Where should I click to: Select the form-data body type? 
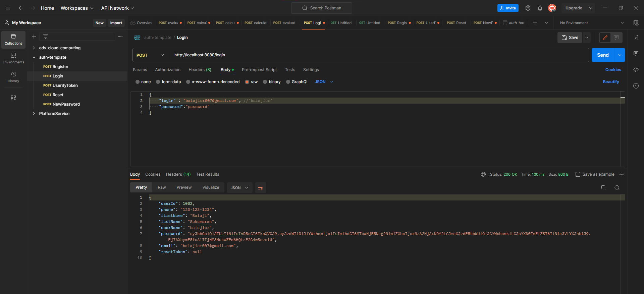click(x=158, y=82)
